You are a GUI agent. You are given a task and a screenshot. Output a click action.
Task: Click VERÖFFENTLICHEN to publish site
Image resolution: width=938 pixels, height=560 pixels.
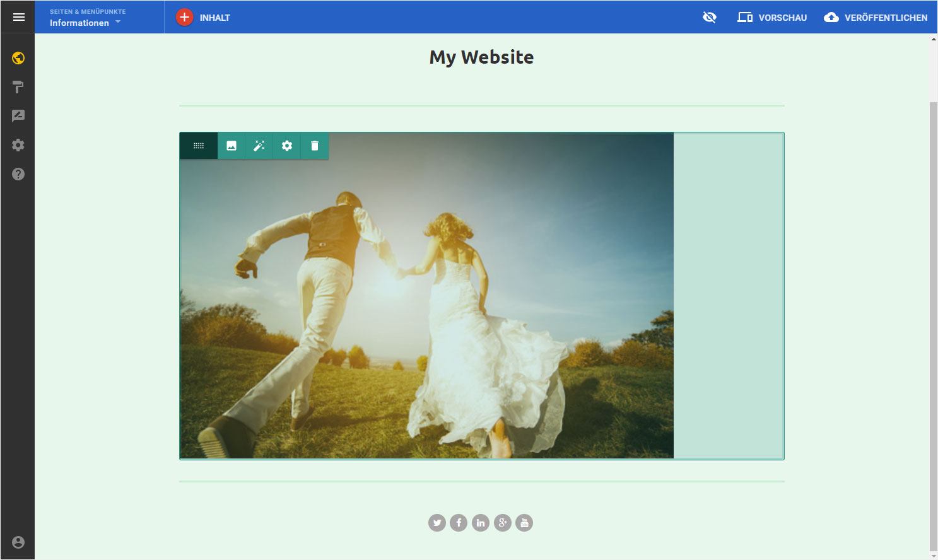(x=876, y=18)
